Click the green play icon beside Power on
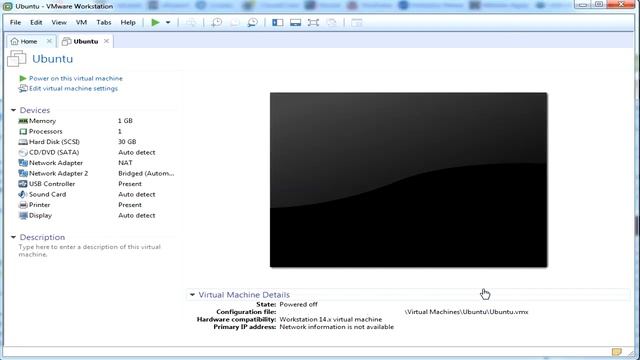The width and height of the screenshot is (640, 360). 23,78
